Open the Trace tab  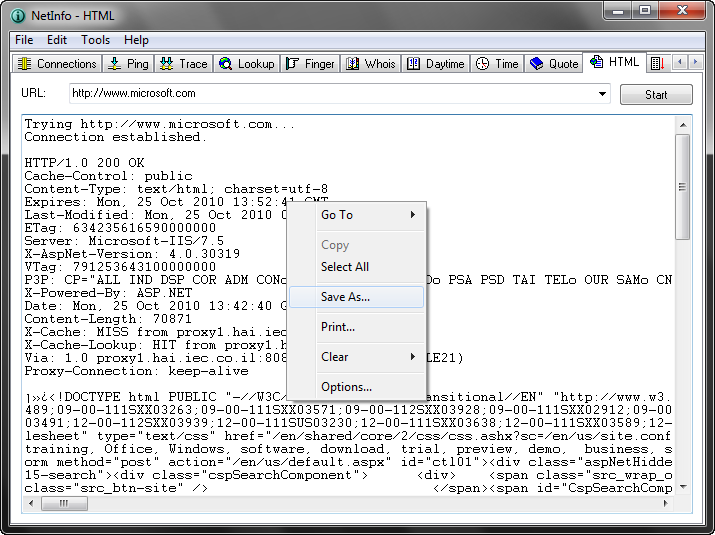[183, 63]
